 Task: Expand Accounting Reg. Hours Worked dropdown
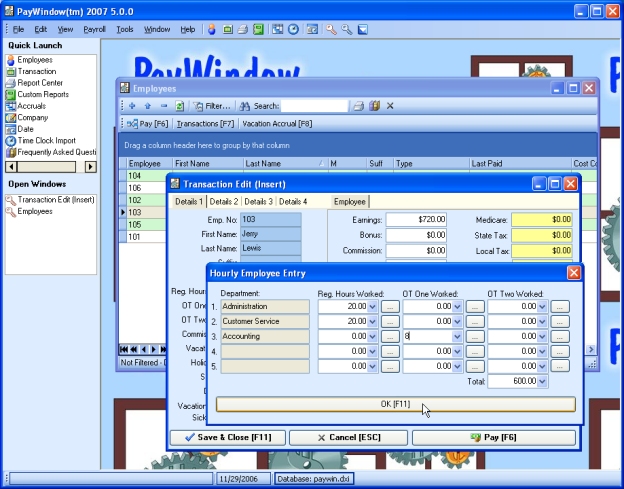pos(372,336)
